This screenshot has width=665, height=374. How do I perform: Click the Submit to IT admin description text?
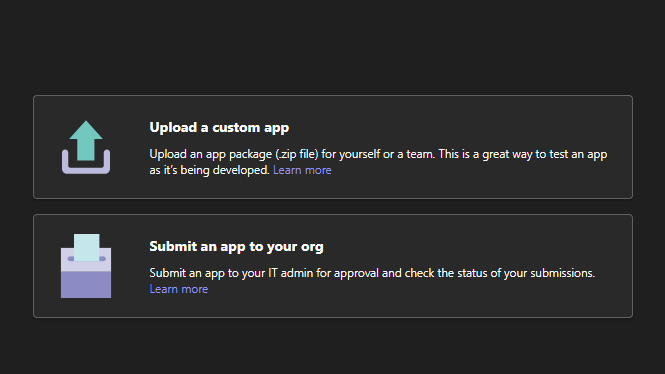click(x=372, y=273)
